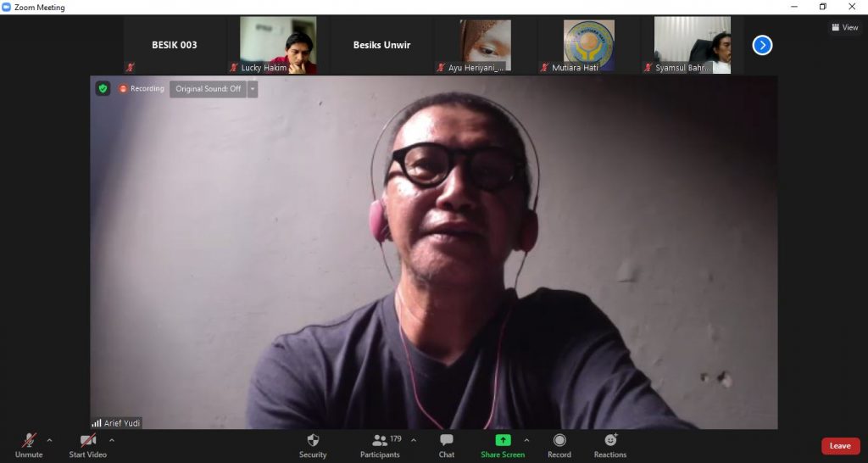Expand the caret next to Participants

[414, 440]
